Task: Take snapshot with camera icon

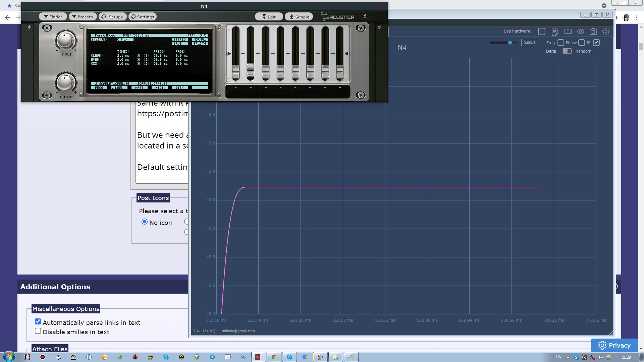Action: coord(593,32)
